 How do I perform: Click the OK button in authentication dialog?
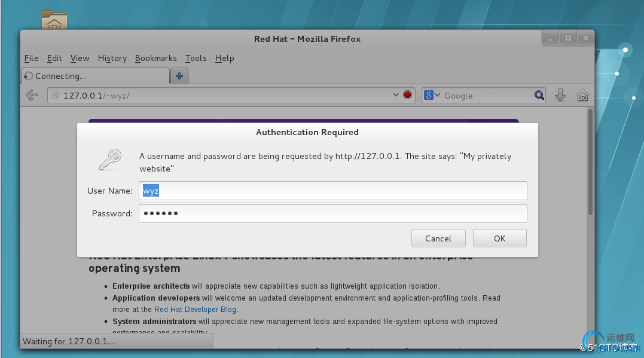[499, 238]
